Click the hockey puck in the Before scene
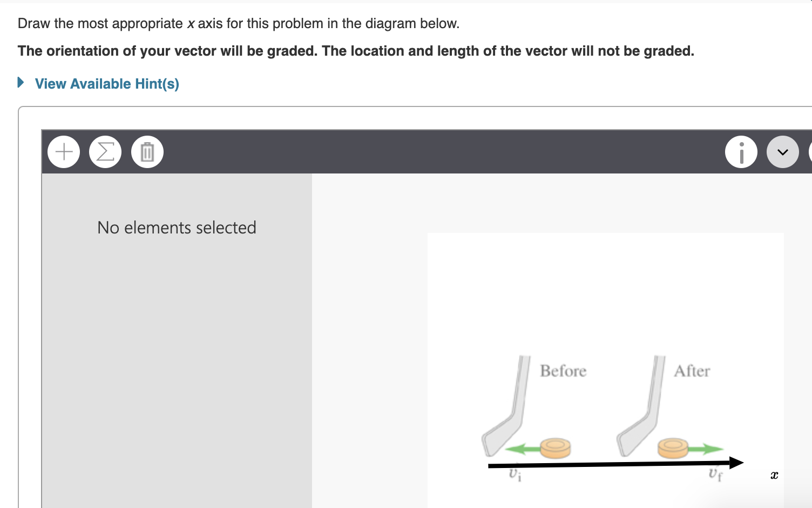 pos(554,447)
